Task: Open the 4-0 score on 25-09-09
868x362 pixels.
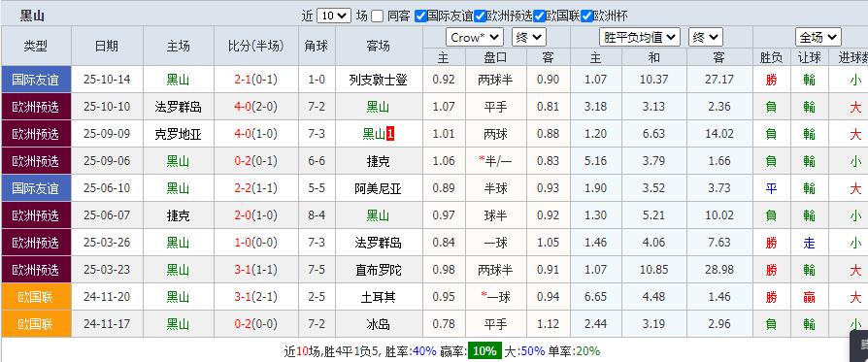Action: pos(243,134)
